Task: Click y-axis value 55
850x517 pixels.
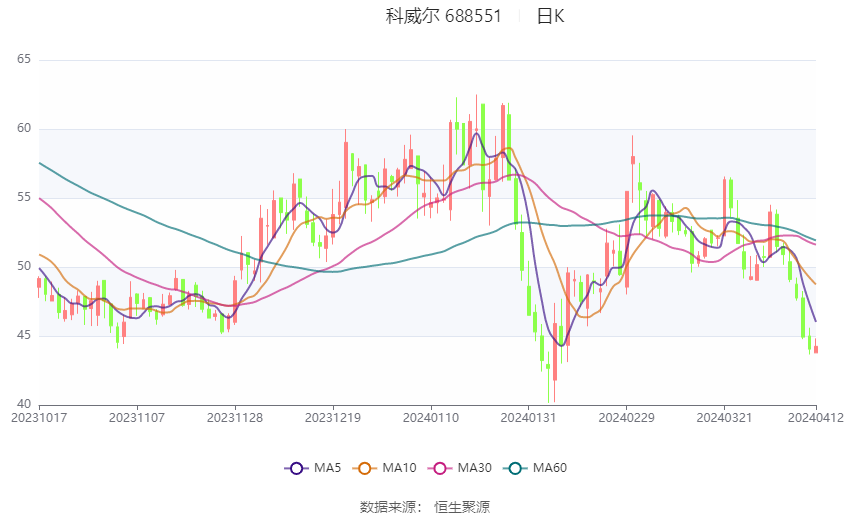Action: (x=24, y=197)
